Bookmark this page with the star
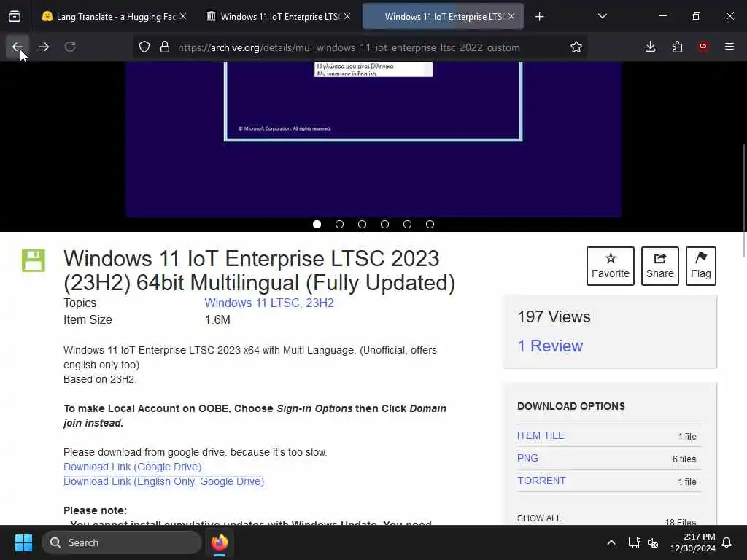The height and width of the screenshot is (560, 747). 576,47
